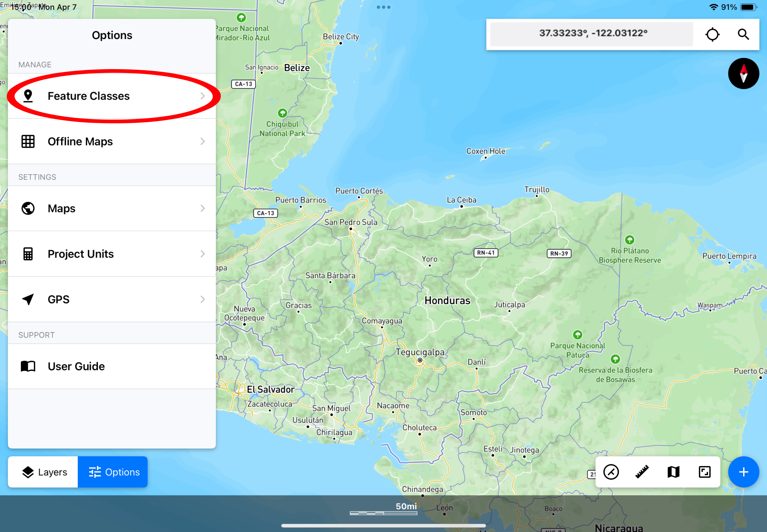Click the Offline Maps grid icon
Image resolution: width=767 pixels, height=532 pixels.
pyautogui.click(x=28, y=141)
